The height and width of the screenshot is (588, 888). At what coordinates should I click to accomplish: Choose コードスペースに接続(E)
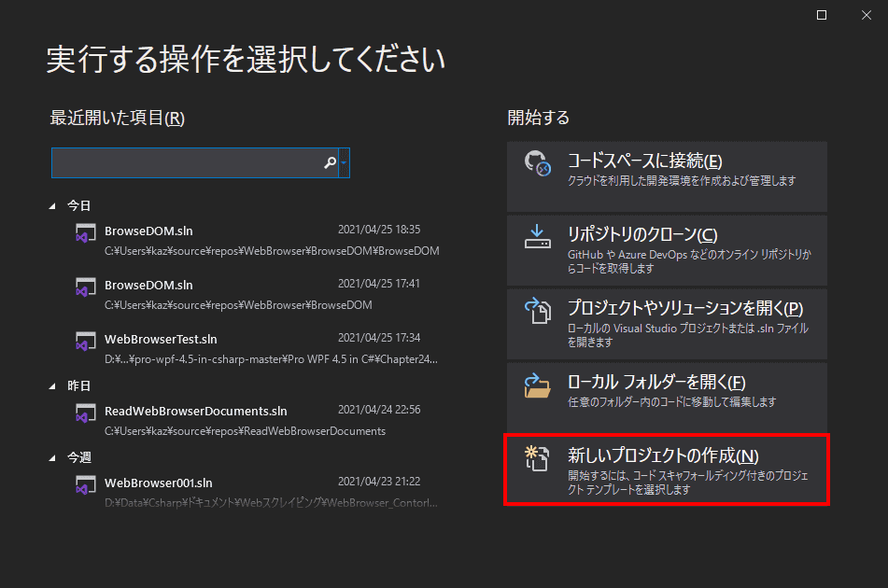pos(667,176)
